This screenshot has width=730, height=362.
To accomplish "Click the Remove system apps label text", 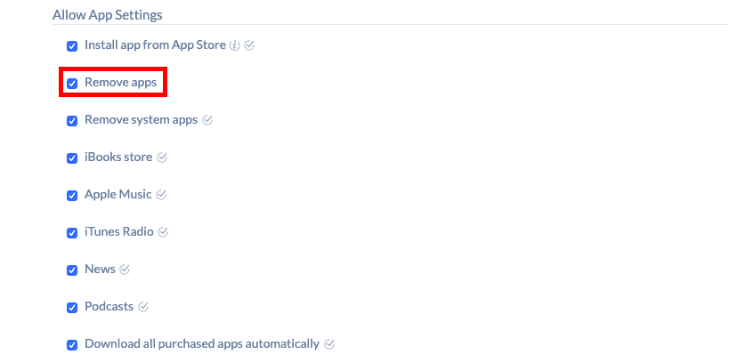I will (141, 120).
